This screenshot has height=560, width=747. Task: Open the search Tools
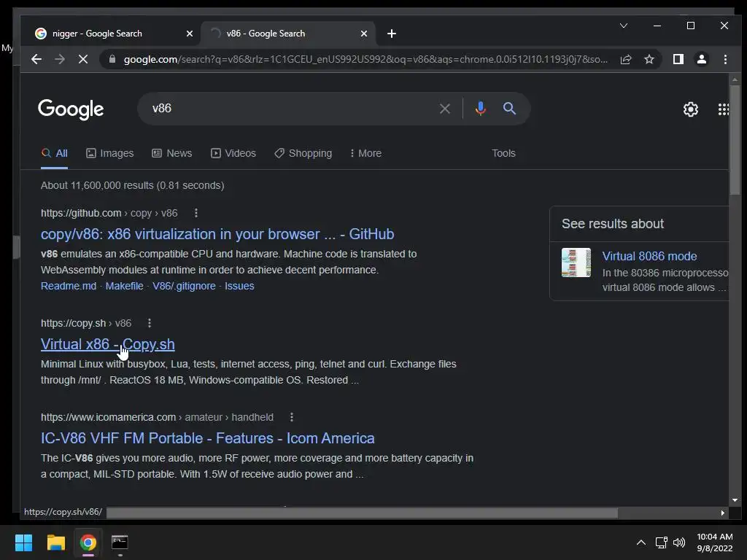pos(503,153)
